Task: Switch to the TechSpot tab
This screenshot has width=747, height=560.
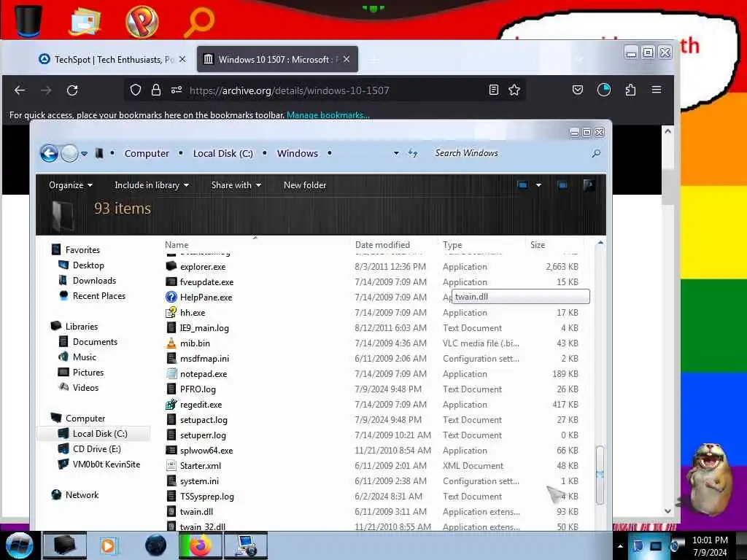Action: point(112,60)
